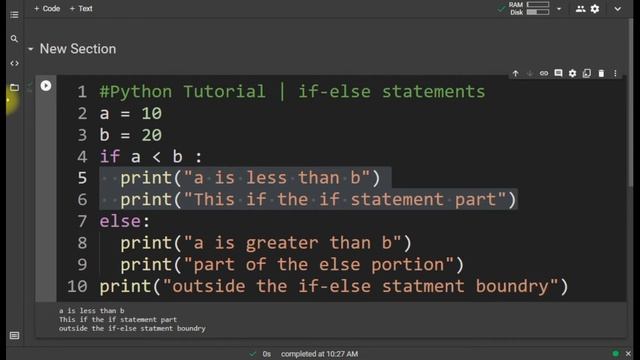This screenshot has width=640, height=360.
Task: Open the find and replace search icon
Action: tap(14, 39)
